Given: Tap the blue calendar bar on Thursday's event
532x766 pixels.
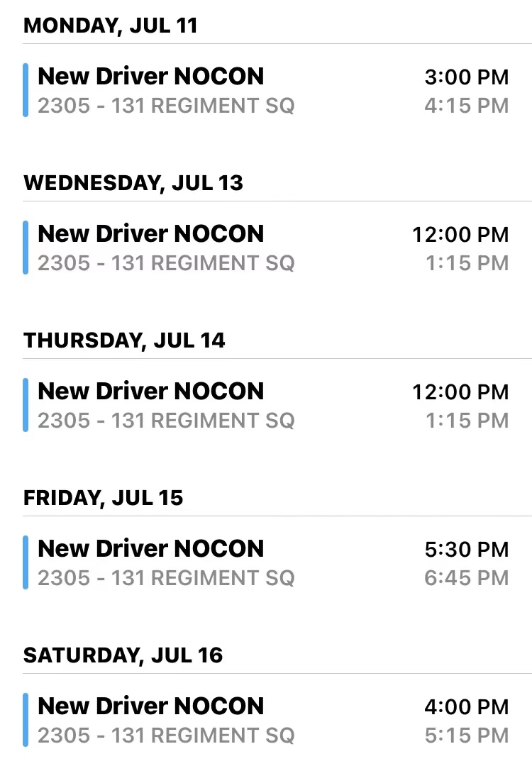Looking at the screenshot, I should point(26,405).
